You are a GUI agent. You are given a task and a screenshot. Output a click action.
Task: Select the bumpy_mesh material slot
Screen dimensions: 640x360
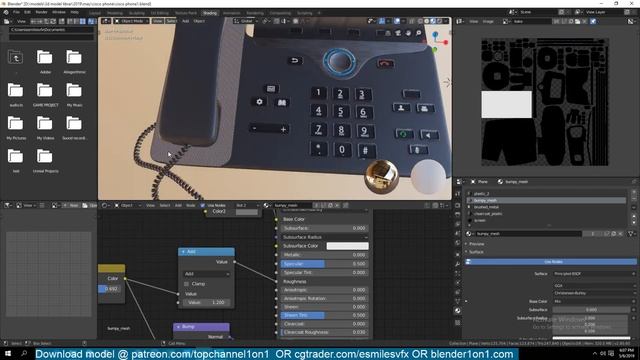[x=547, y=200]
